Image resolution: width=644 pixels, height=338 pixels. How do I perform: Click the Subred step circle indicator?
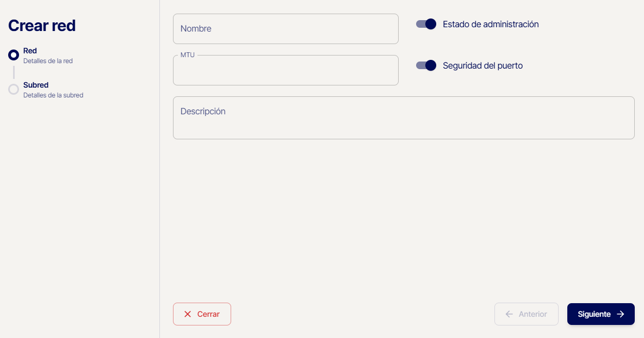click(x=14, y=89)
